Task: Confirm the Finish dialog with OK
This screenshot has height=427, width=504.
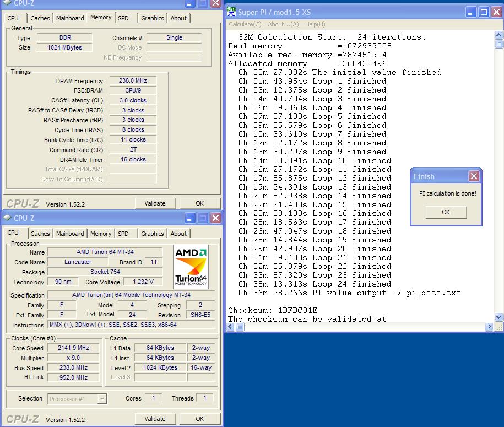Action: click(446, 212)
